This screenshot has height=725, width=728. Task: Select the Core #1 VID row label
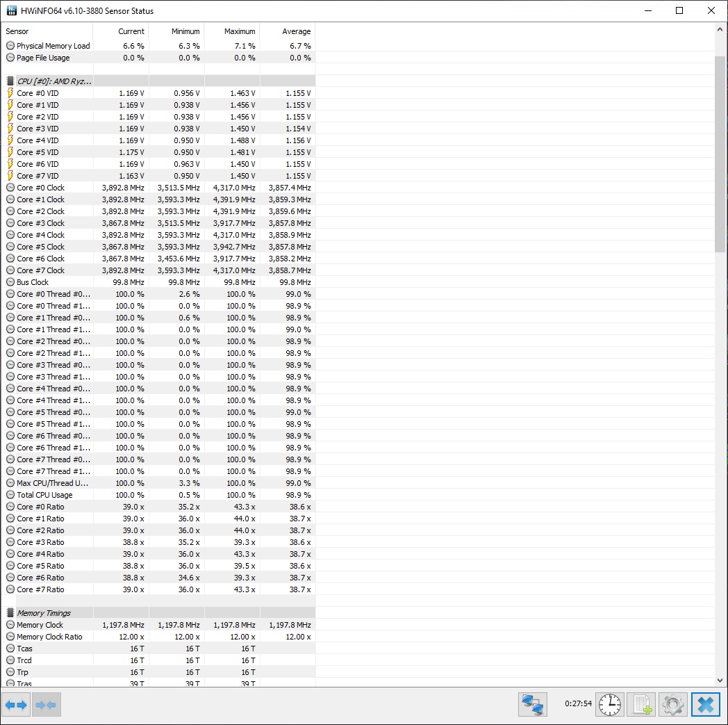pyautogui.click(x=38, y=105)
